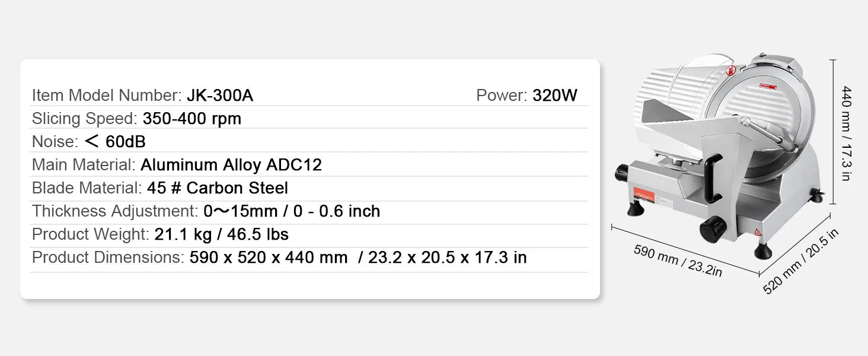Select the Aluminum Alloy ADC12 material text
Viewport: 868px width, 356px height.
coord(231,165)
